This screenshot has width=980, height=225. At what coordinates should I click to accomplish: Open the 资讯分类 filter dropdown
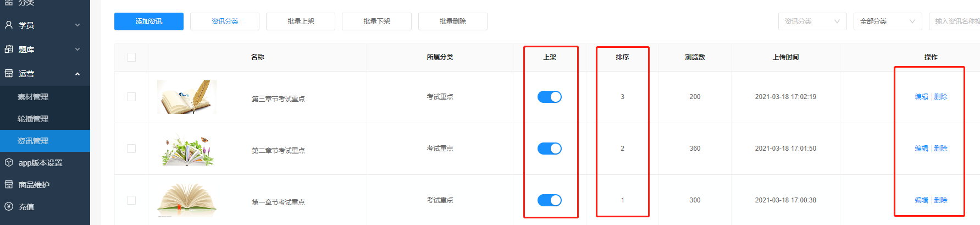click(x=812, y=21)
